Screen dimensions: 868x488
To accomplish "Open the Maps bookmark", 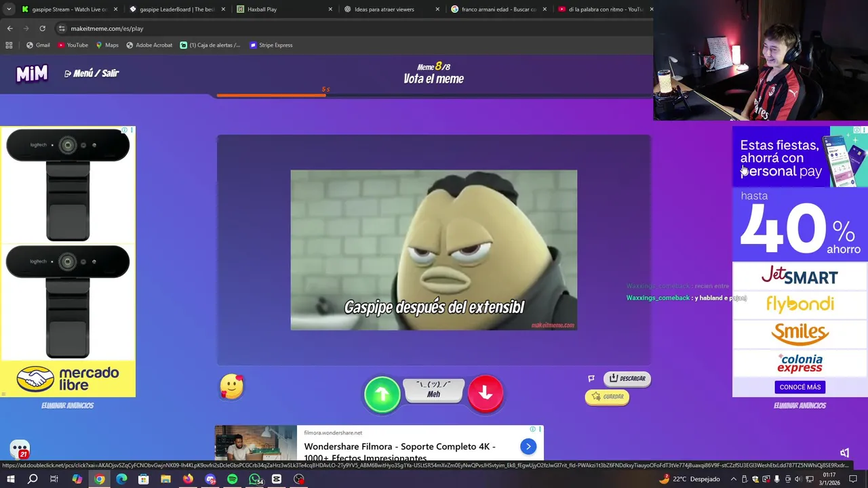I will click(x=107, y=45).
